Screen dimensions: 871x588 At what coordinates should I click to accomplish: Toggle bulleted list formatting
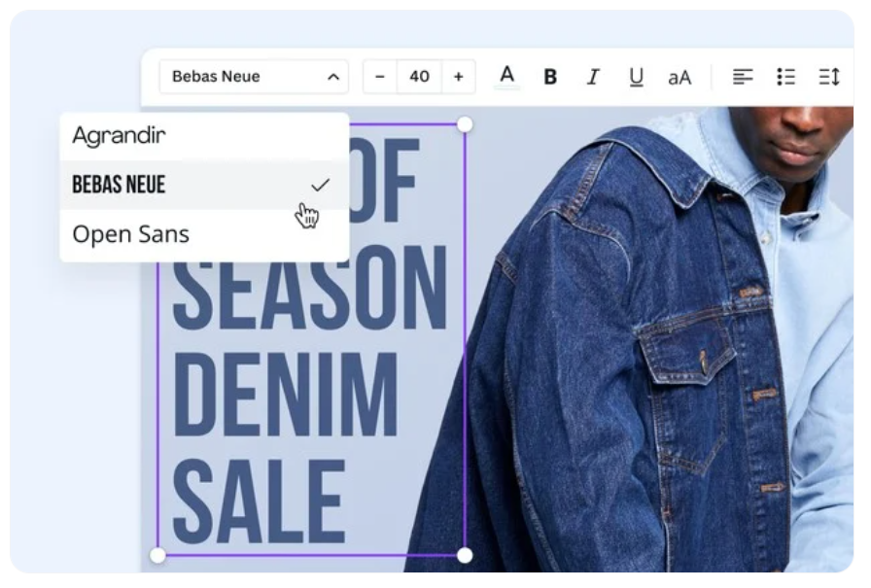(x=785, y=77)
